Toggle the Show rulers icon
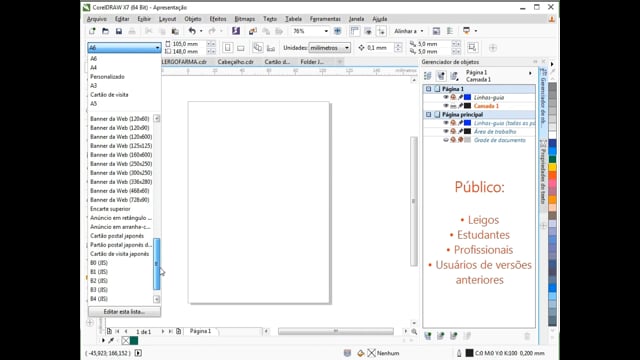The width and height of the screenshot is (640, 360). (x=354, y=31)
